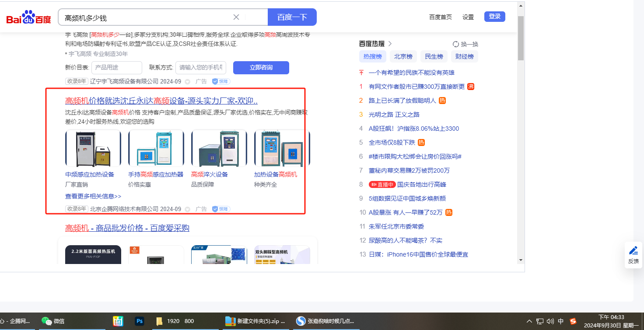Open the 手持高频感应加热器 product thumbnail
Image resolution: width=644 pixels, height=330 pixels.
(156, 148)
